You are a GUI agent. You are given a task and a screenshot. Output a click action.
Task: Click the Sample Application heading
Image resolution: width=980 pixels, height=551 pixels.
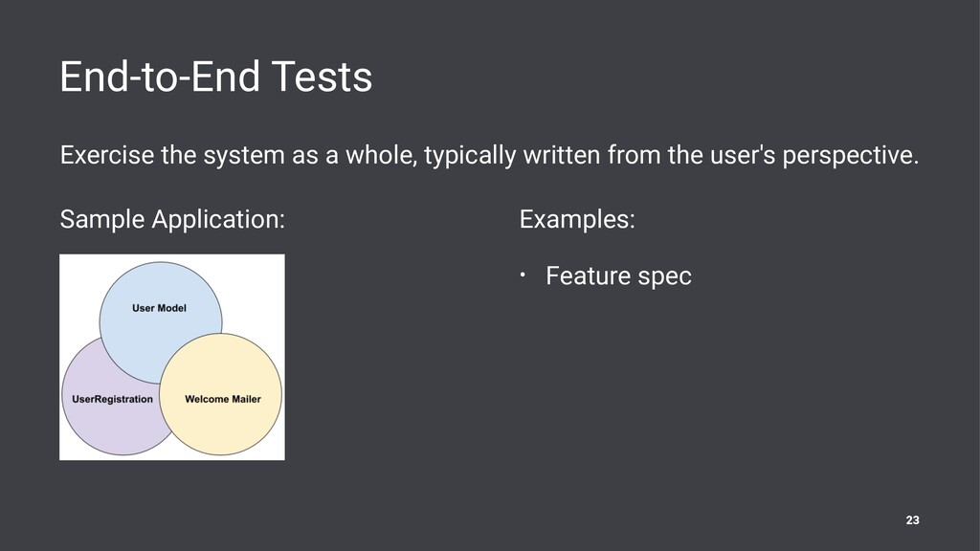click(x=172, y=220)
